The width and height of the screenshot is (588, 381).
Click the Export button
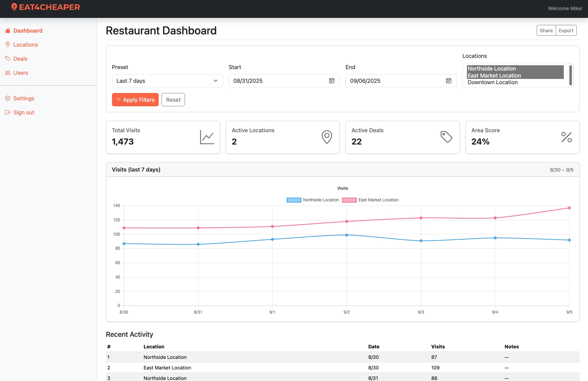566,31
